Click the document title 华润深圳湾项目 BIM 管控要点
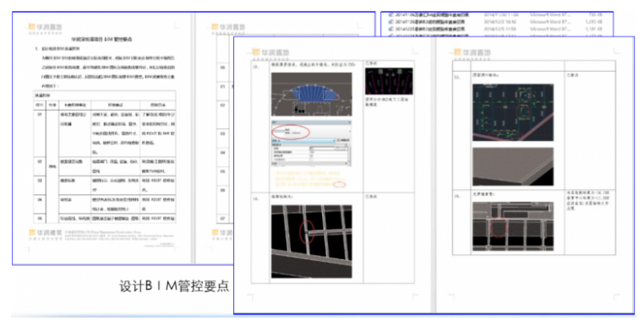Image resolution: width=644 pixels, height=326 pixels. (101, 40)
